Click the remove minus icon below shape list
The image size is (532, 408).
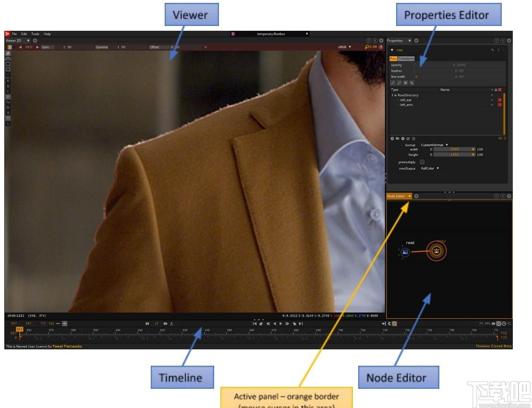pos(403,138)
